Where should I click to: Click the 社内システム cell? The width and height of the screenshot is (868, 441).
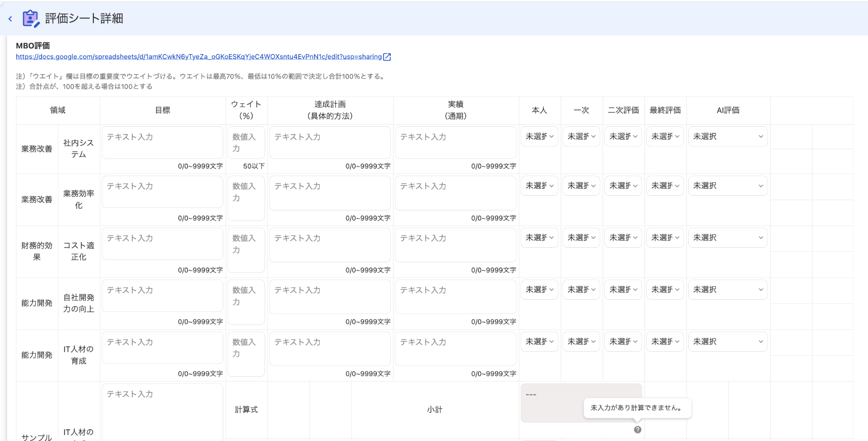[x=79, y=149]
